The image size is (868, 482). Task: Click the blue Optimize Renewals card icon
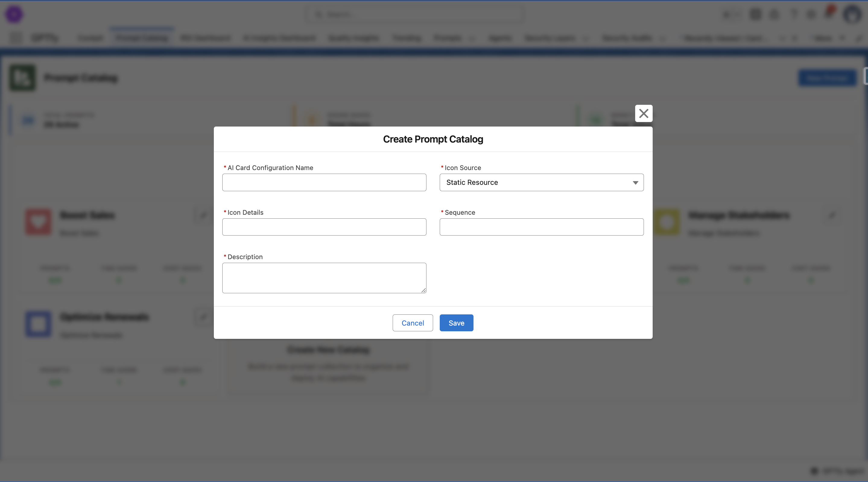coord(38,324)
